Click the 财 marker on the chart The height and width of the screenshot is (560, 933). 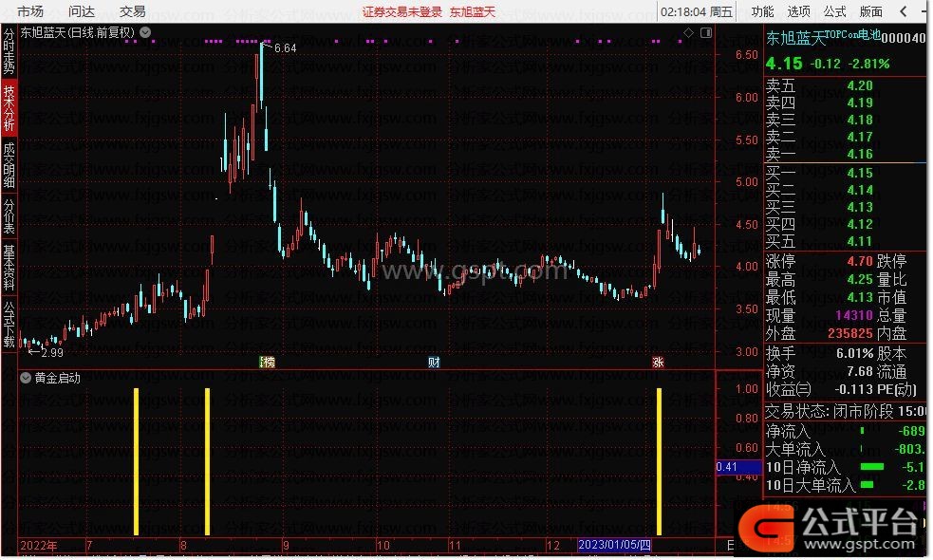(434, 362)
